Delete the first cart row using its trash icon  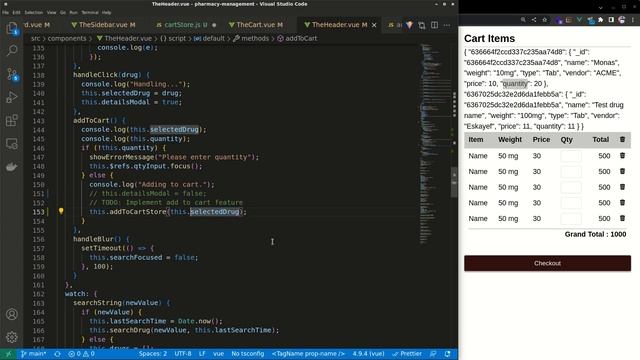point(622,156)
